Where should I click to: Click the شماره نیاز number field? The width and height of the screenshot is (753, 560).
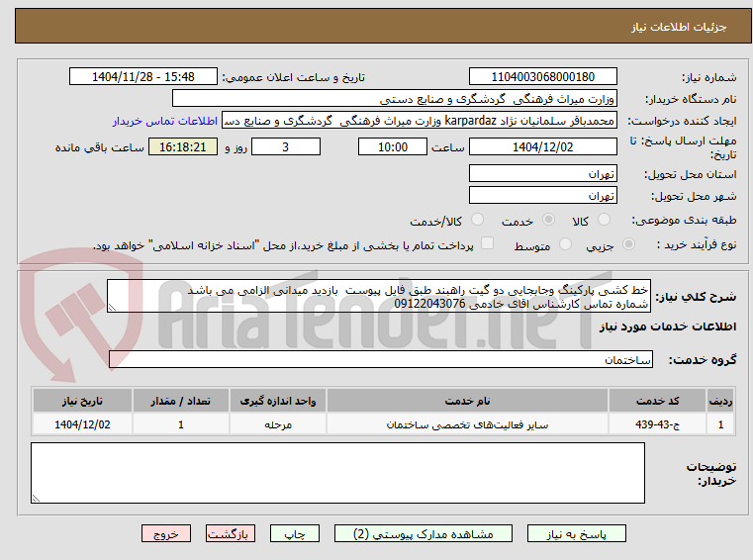(542, 77)
